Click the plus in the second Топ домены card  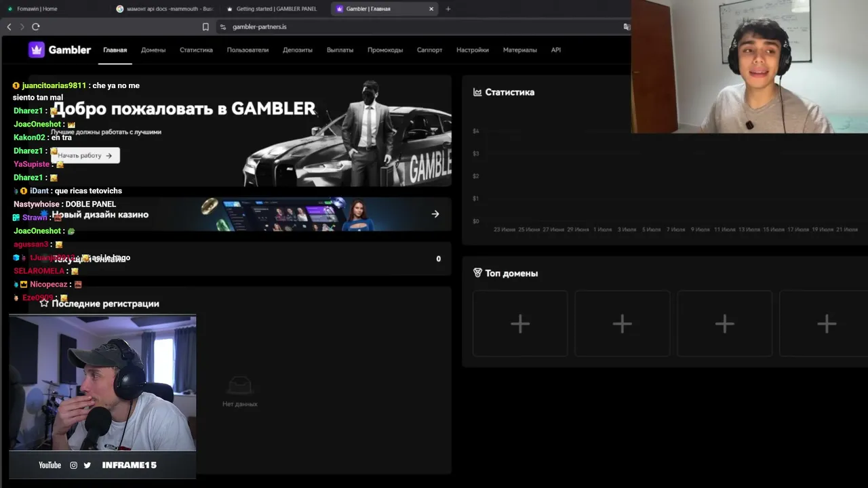(623, 324)
